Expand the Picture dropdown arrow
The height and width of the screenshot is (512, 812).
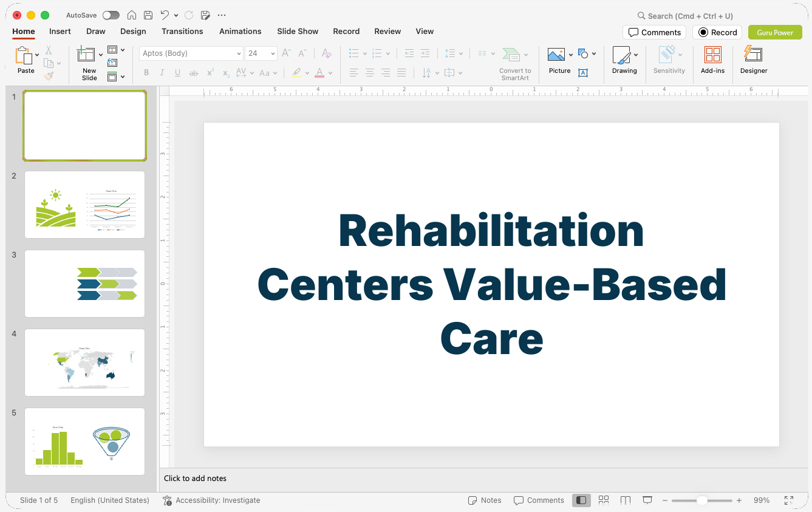[571, 55]
